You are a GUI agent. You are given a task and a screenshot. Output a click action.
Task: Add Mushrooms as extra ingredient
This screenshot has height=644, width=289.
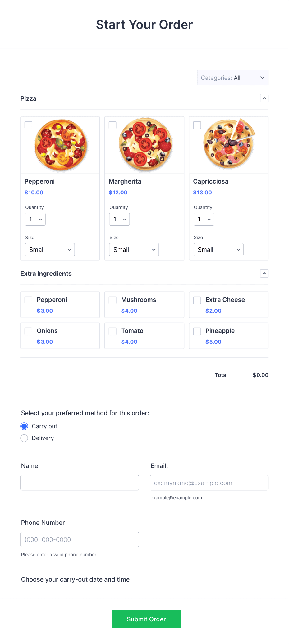(x=112, y=300)
